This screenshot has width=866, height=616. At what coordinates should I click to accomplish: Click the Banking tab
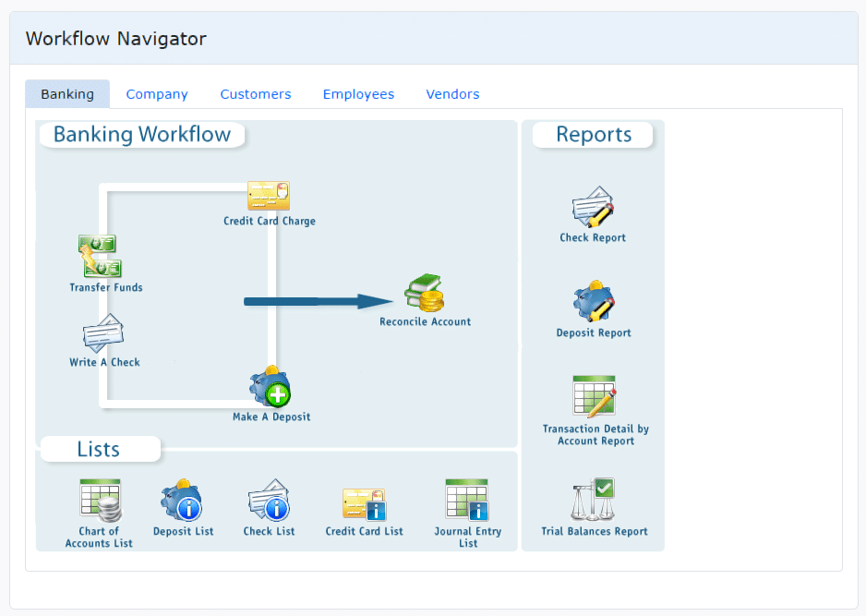pos(67,94)
